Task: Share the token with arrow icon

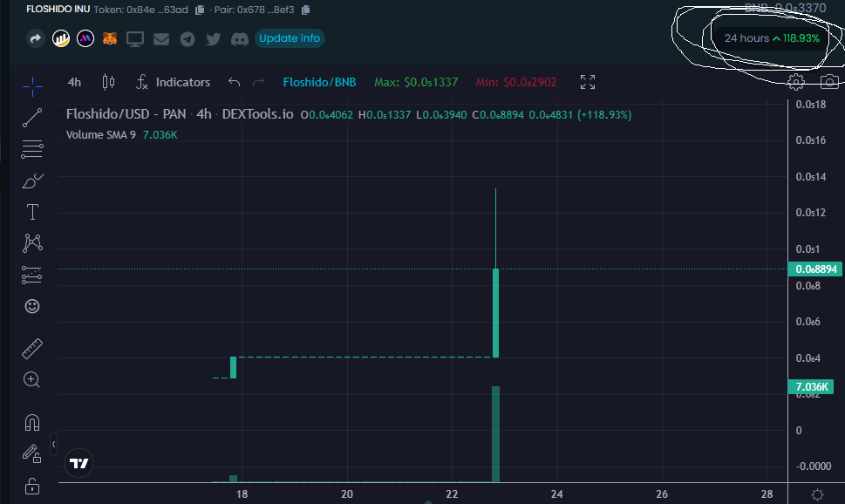Action: (36, 38)
